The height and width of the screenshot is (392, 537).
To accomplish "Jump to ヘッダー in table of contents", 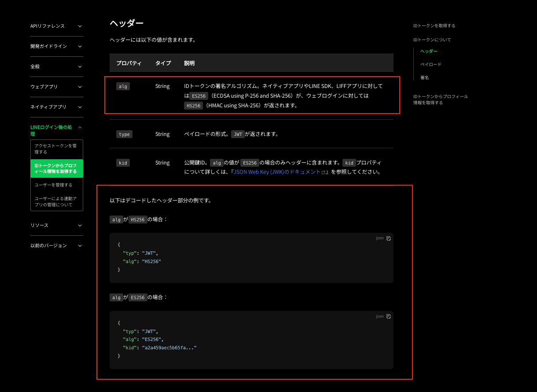I will point(429,51).
